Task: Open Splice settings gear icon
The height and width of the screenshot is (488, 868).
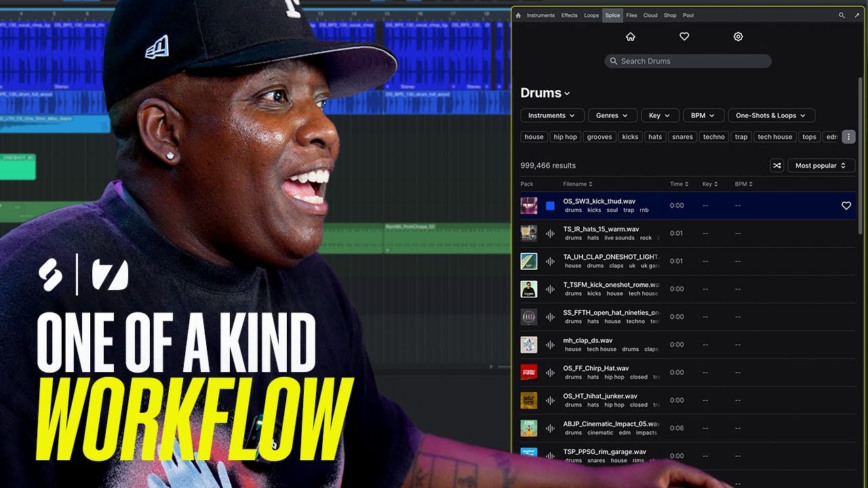Action: pos(738,37)
